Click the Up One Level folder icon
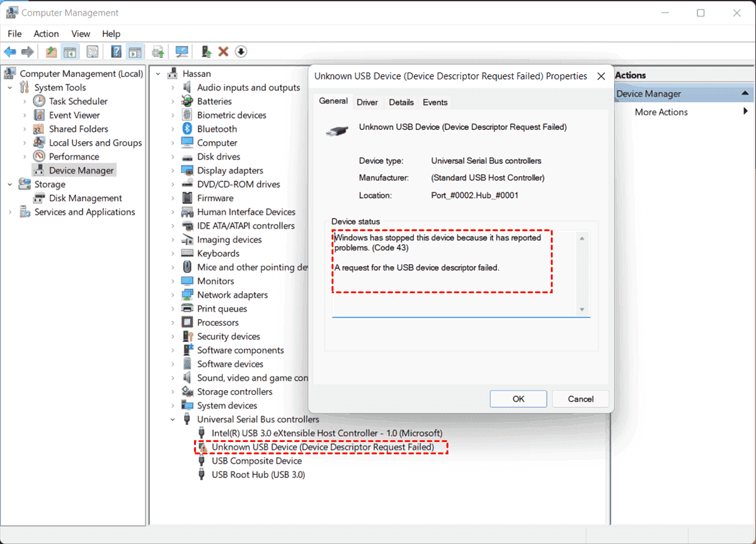This screenshot has height=544, width=756. click(x=51, y=52)
